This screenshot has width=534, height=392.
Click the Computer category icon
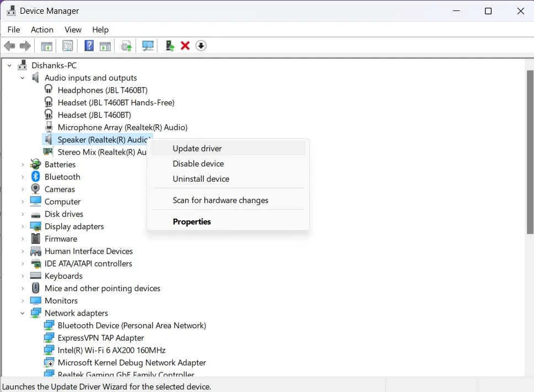click(35, 201)
